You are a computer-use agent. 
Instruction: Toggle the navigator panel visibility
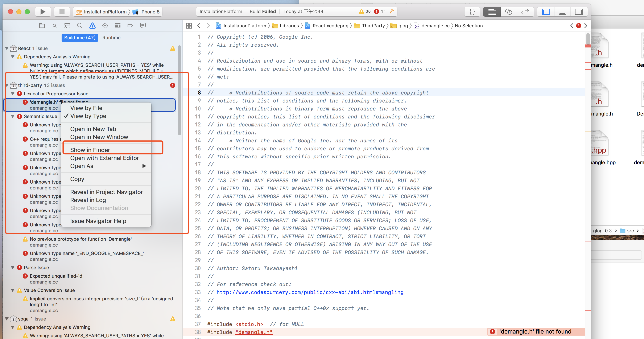546,12
